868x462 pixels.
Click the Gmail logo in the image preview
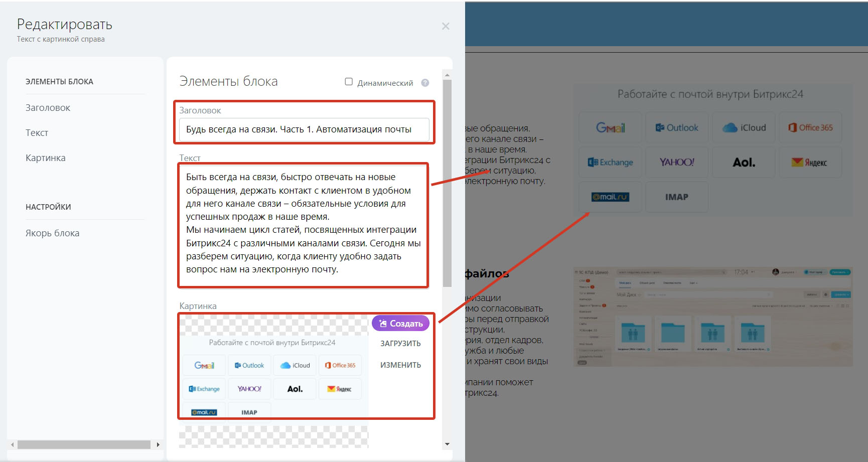click(204, 365)
